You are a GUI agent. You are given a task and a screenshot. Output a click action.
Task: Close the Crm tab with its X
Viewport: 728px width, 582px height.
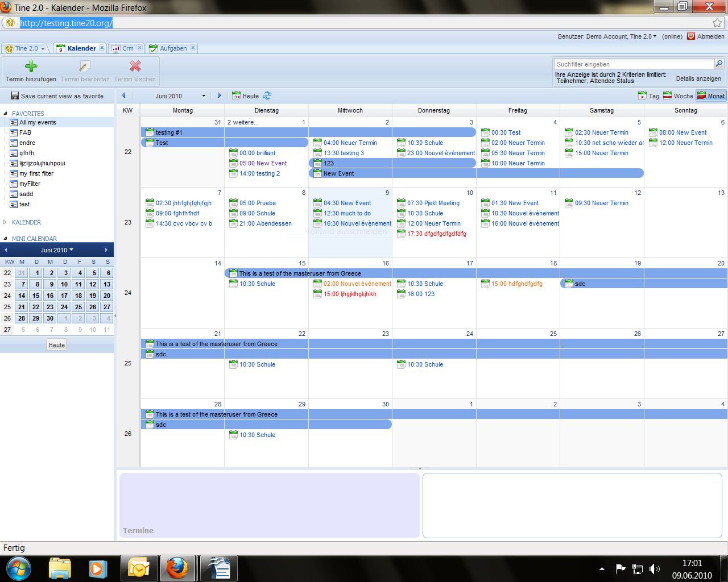(x=140, y=48)
